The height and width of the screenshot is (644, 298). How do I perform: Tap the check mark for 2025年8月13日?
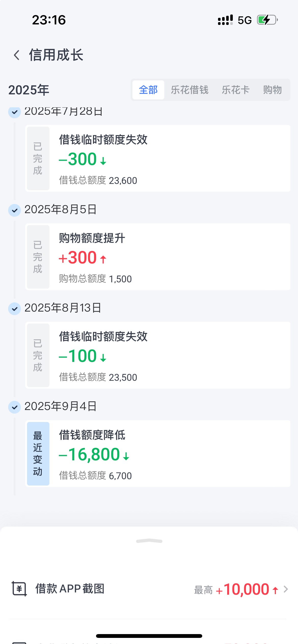pos(15,309)
